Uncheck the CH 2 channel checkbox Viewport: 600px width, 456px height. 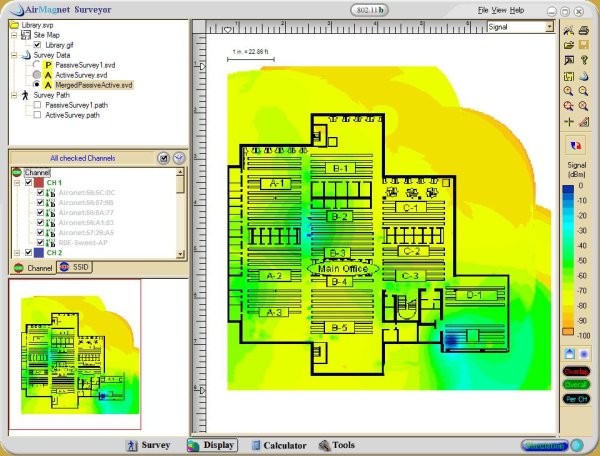click(28, 252)
